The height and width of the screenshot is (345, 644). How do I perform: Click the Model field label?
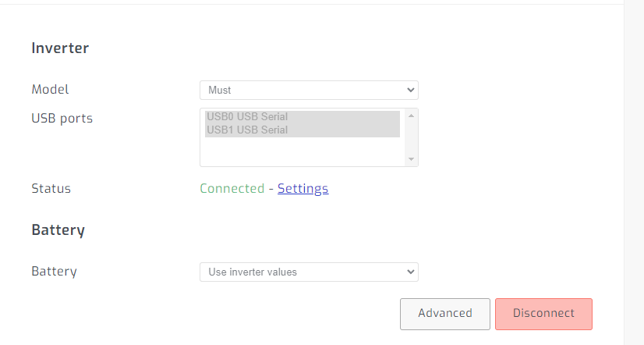point(50,90)
